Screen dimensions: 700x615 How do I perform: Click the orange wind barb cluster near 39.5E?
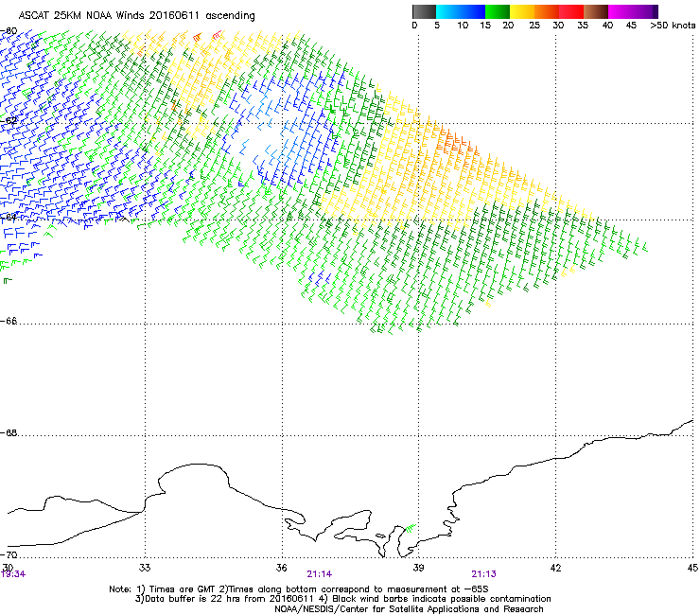tap(455, 144)
